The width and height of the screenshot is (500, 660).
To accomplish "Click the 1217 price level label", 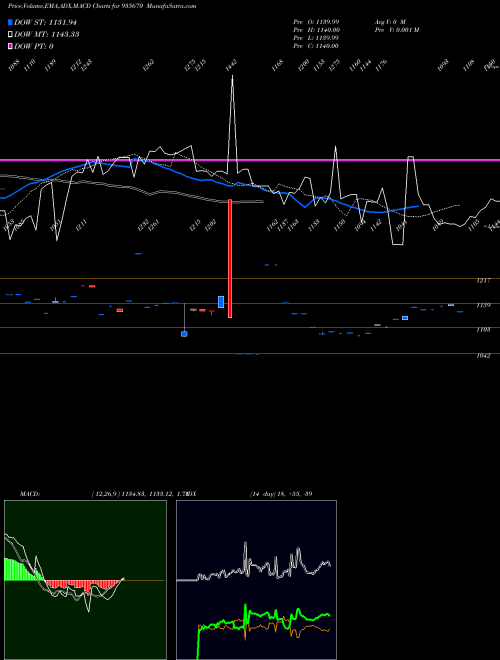I will [x=483, y=281].
